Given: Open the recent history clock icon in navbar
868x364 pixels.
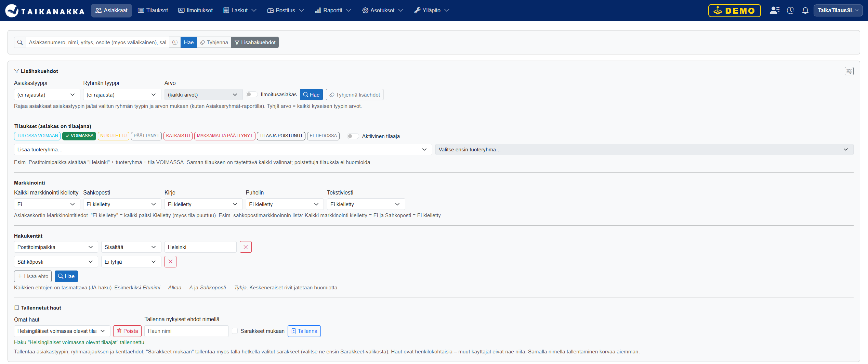Looking at the screenshot, I should coord(790,11).
